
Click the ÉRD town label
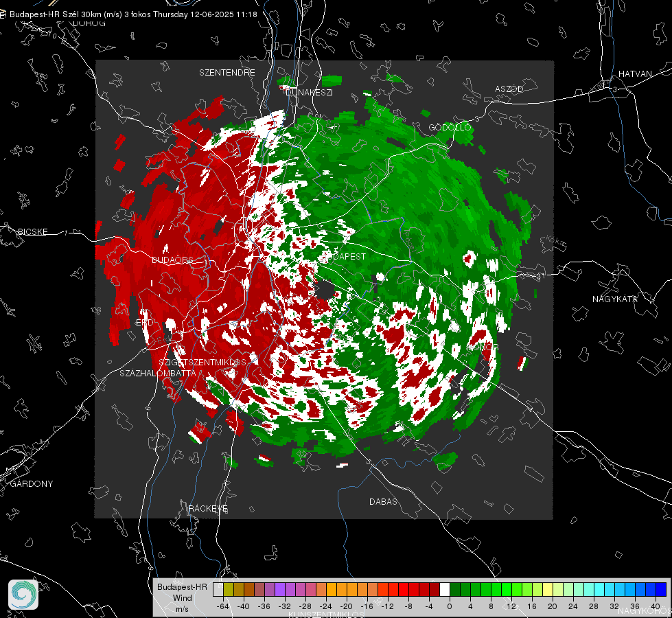coord(144,323)
